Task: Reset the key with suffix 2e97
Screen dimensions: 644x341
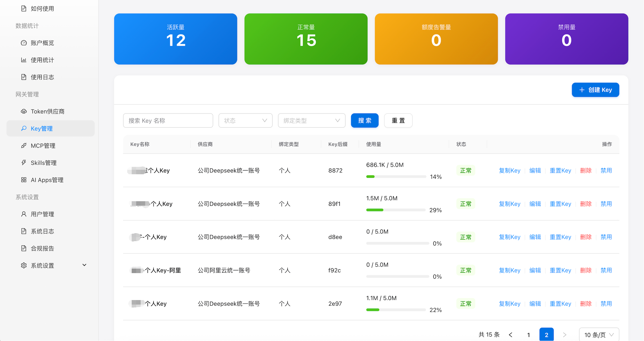Action: (560, 304)
